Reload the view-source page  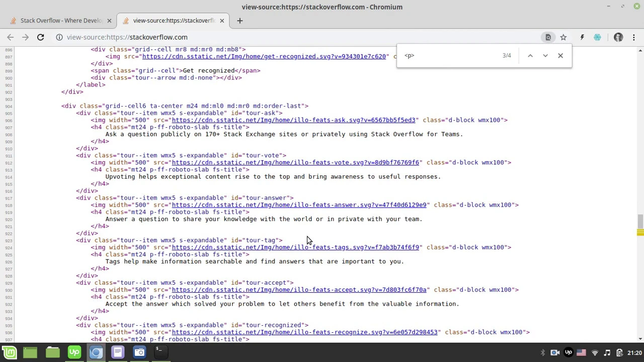coord(41,37)
